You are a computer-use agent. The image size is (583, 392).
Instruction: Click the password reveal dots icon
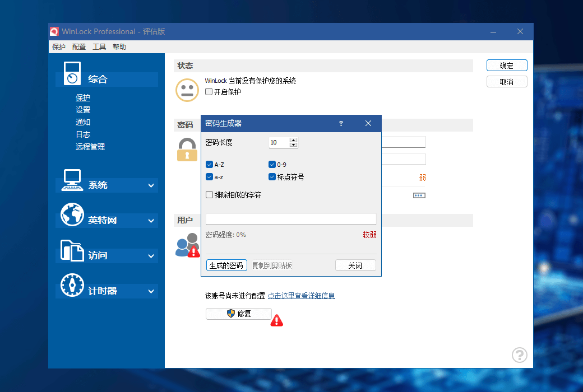419,195
